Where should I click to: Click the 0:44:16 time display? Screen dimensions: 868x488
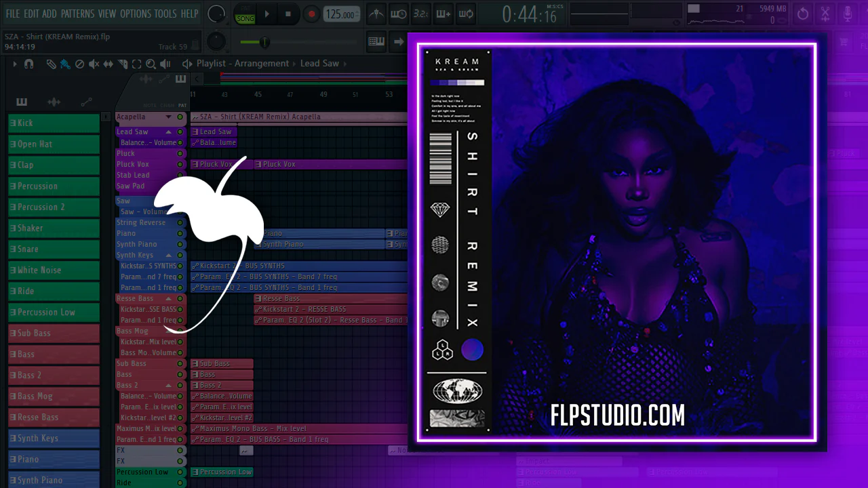[530, 14]
